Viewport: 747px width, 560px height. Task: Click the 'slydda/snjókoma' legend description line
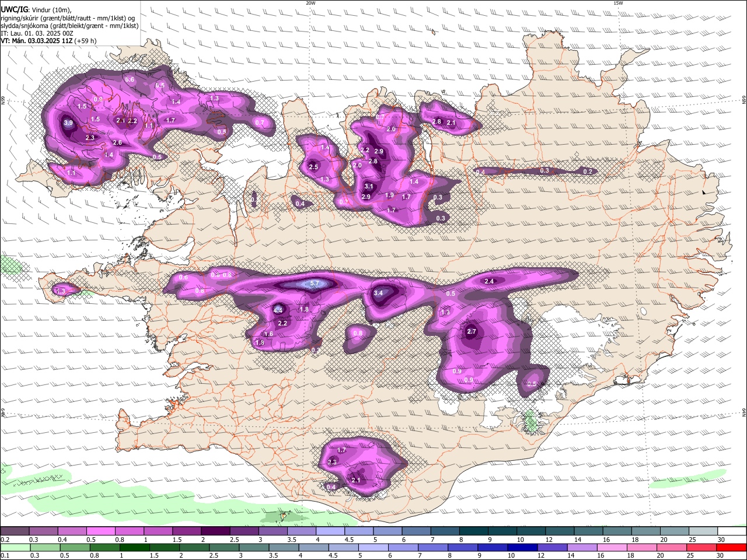click(x=69, y=26)
